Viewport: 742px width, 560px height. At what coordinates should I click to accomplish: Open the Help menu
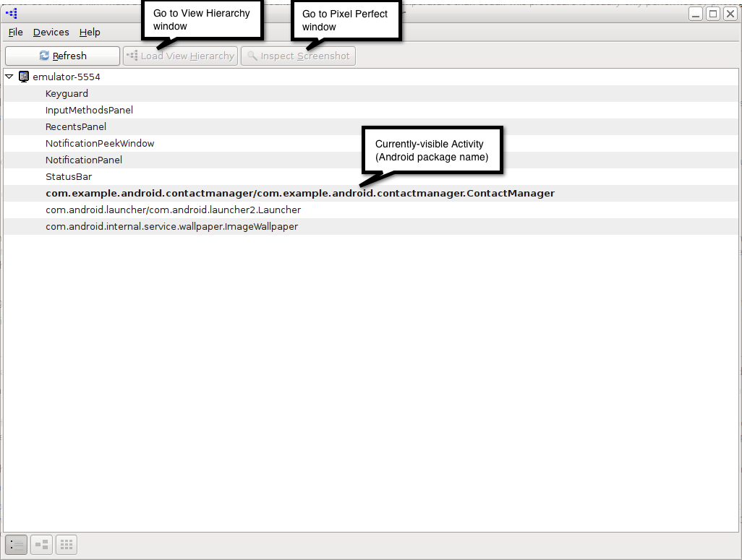coord(90,32)
